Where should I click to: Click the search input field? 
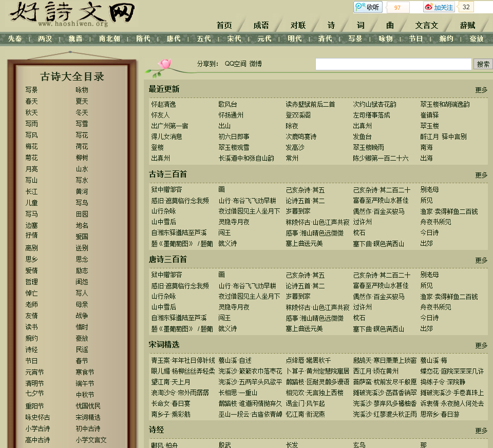pyautogui.click(x=393, y=64)
